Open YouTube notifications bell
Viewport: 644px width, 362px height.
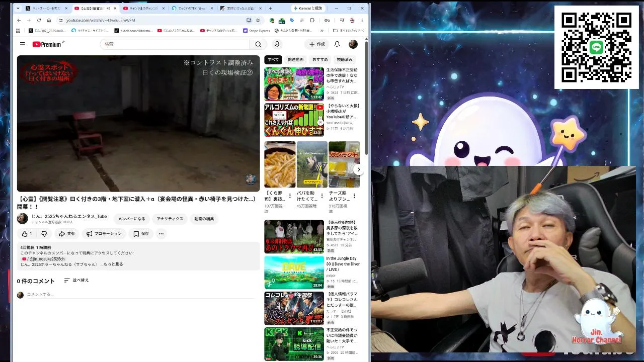coord(337,44)
